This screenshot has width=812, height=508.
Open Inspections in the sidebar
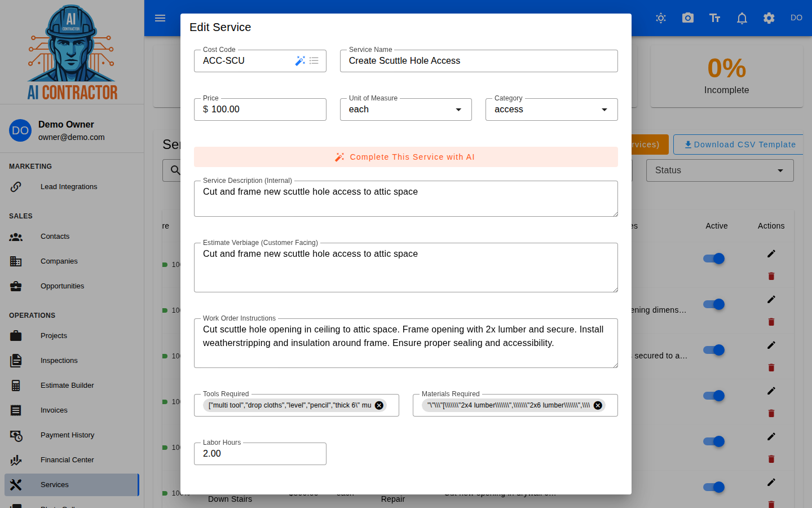[72, 361]
